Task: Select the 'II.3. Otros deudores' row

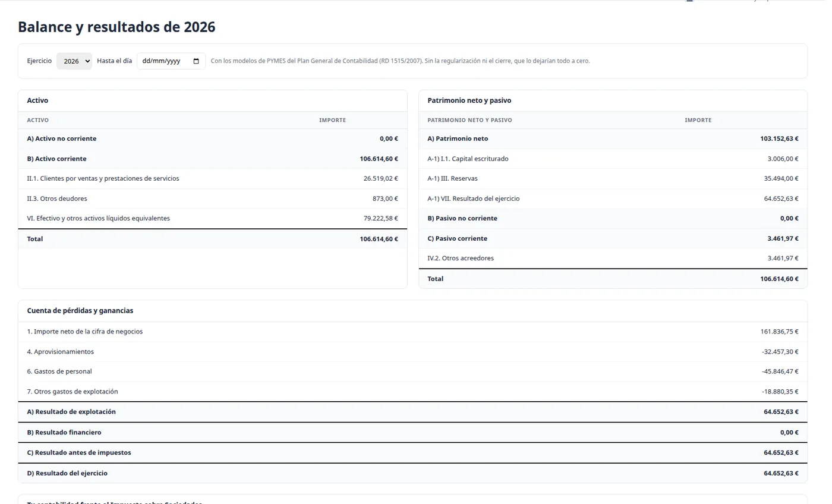Action: pos(213,199)
